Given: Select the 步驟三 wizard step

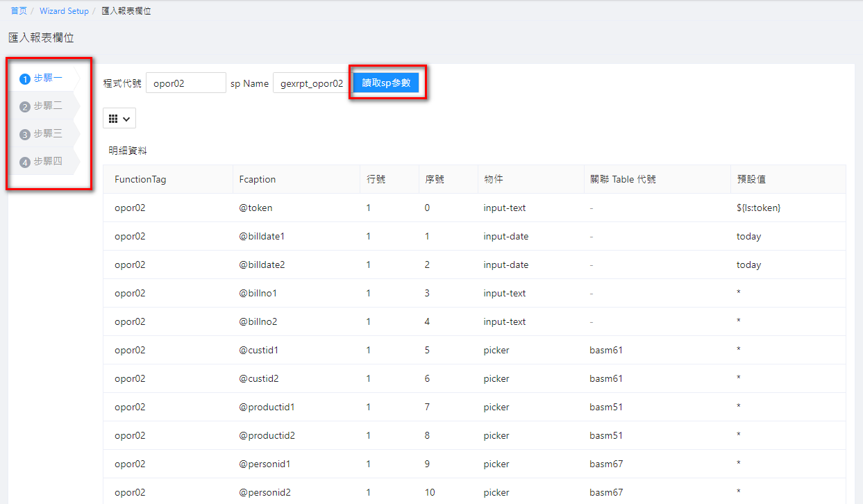Looking at the screenshot, I should [48, 134].
